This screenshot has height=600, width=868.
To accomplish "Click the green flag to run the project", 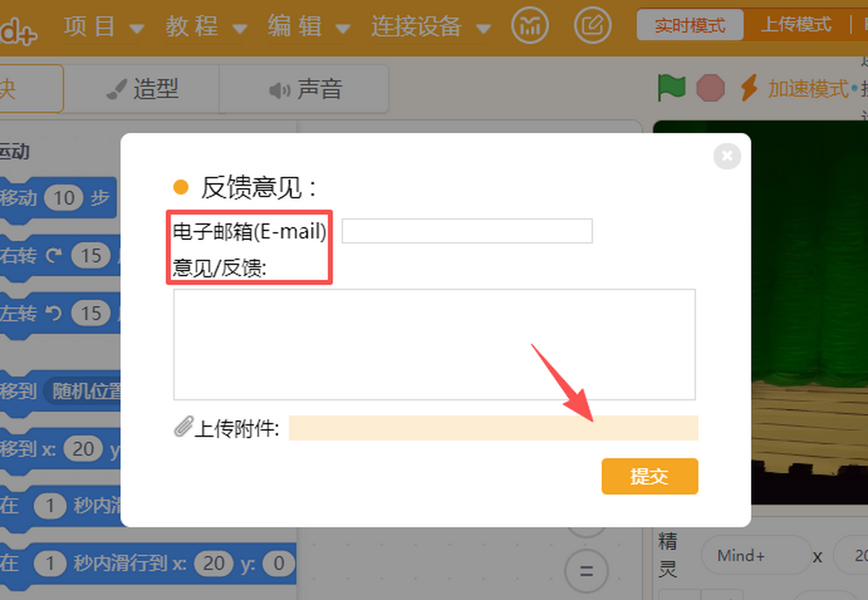I will [671, 87].
